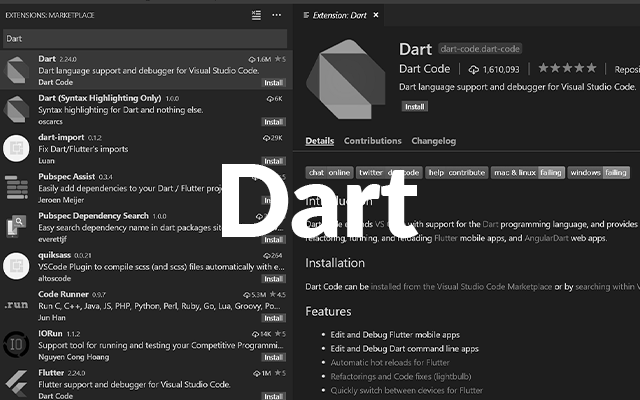
Task: Switch to the Changelog tab
Action: click(433, 141)
